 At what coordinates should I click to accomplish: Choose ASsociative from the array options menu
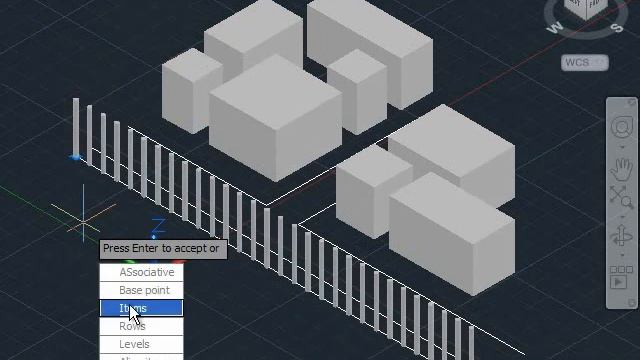(141, 272)
